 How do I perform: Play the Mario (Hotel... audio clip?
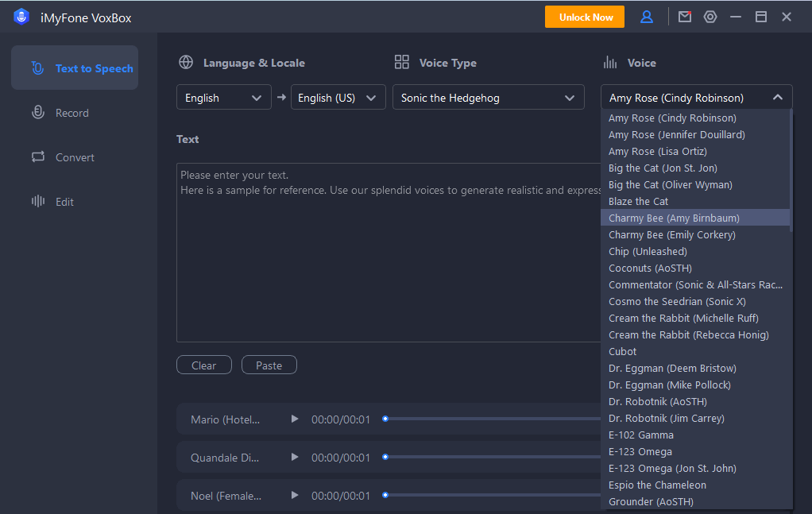pyautogui.click(x=295, y=419)
